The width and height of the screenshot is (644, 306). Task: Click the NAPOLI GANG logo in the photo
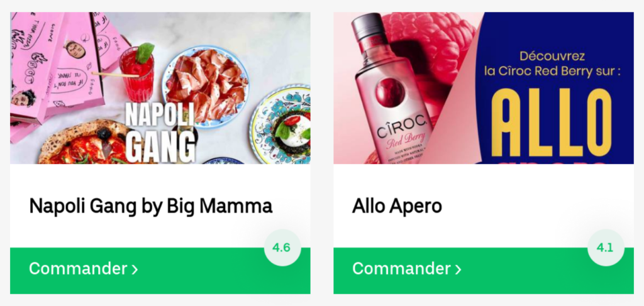160,133
